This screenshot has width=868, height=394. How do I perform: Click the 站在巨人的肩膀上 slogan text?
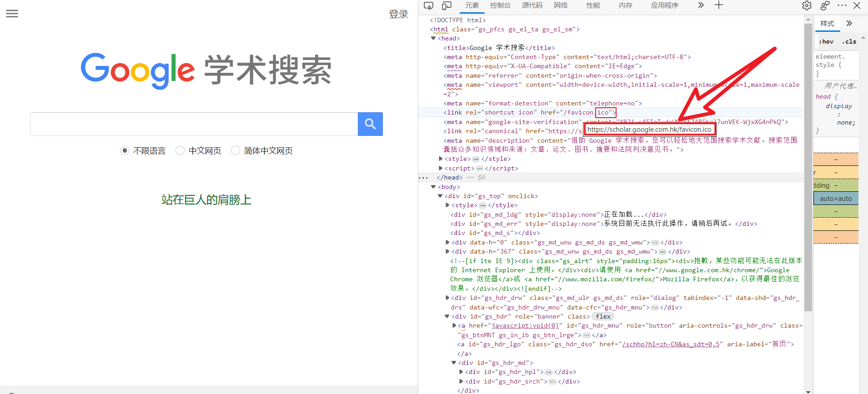206,200
